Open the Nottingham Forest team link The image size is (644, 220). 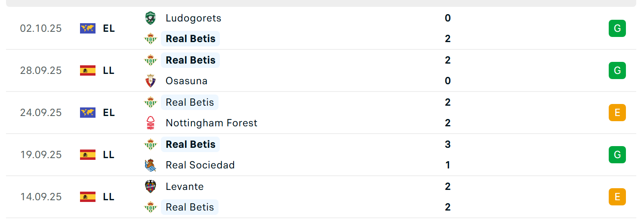pyautogui.click(x=211, y=123)
